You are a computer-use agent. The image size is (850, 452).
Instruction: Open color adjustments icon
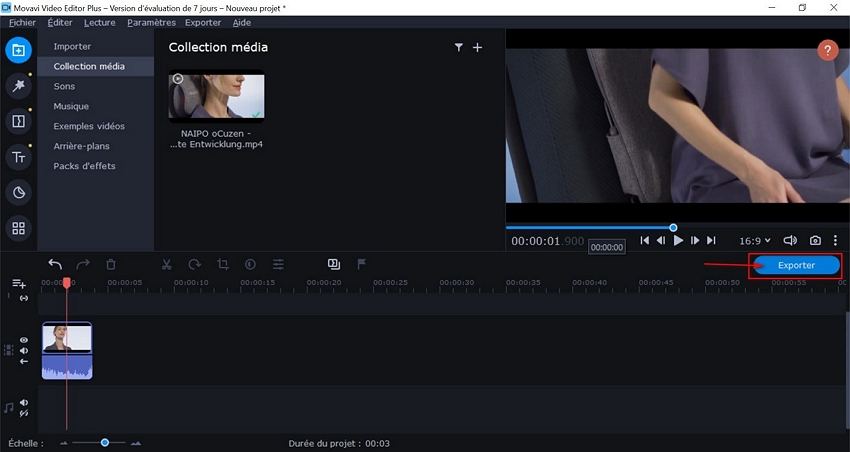click(x=250, y=264)
